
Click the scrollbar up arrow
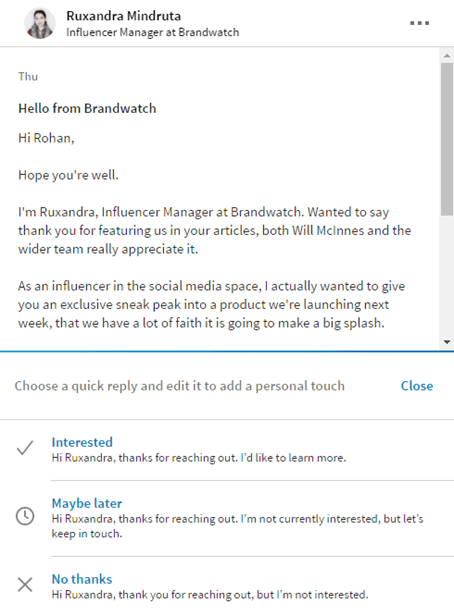coord(447,56)
